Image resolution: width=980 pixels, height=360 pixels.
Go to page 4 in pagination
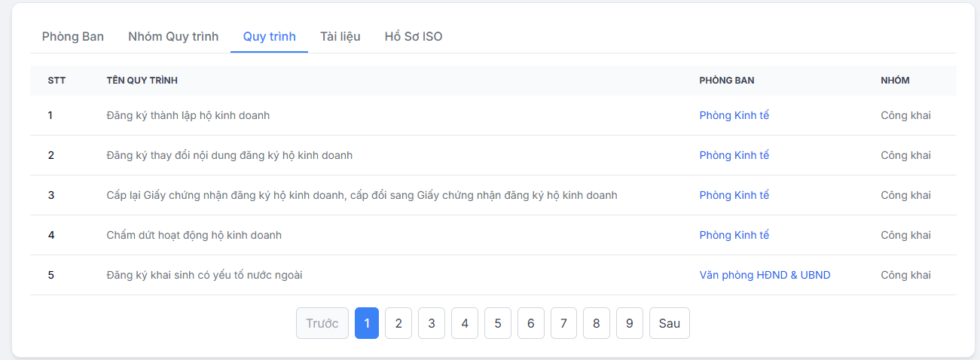[x=465, y=323]
